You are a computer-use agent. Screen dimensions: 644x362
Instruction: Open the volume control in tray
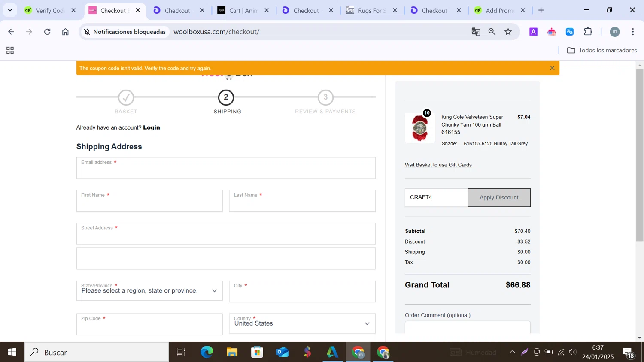point(573,352)
